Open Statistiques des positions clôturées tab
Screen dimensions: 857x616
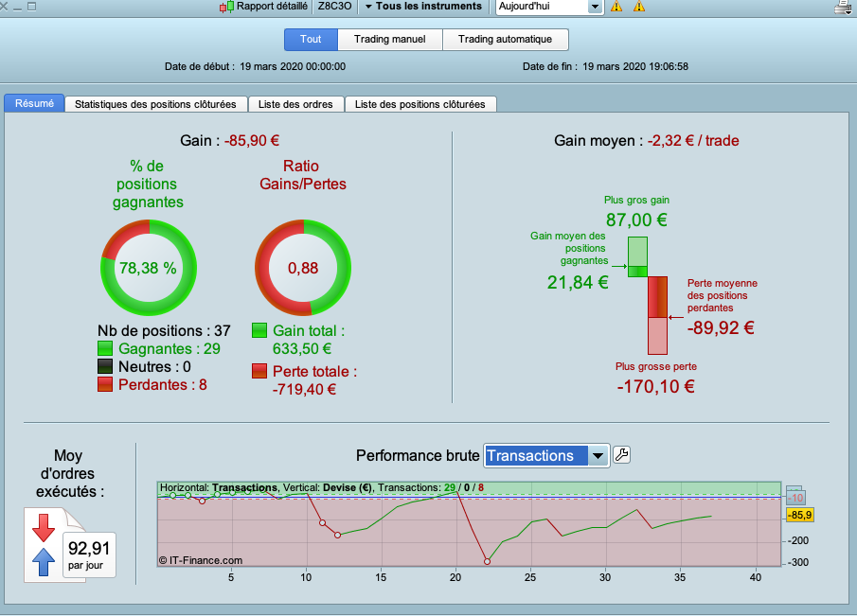[x=155, y=104]
